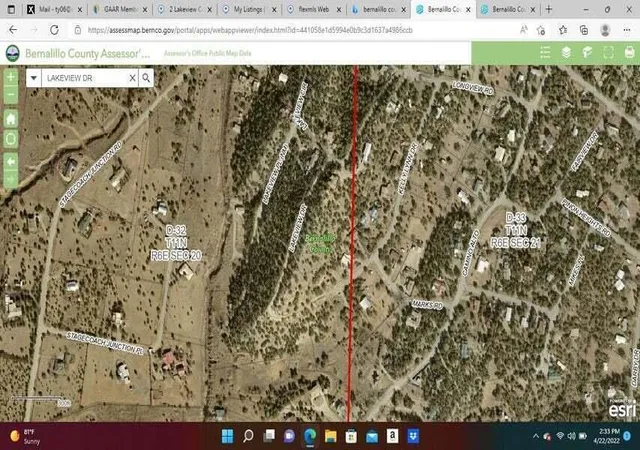This screenshot has height=450, width=640.
Task: Click the LONGVIEW RD street label
Action: pyautogui.click(x=473, y=88)
